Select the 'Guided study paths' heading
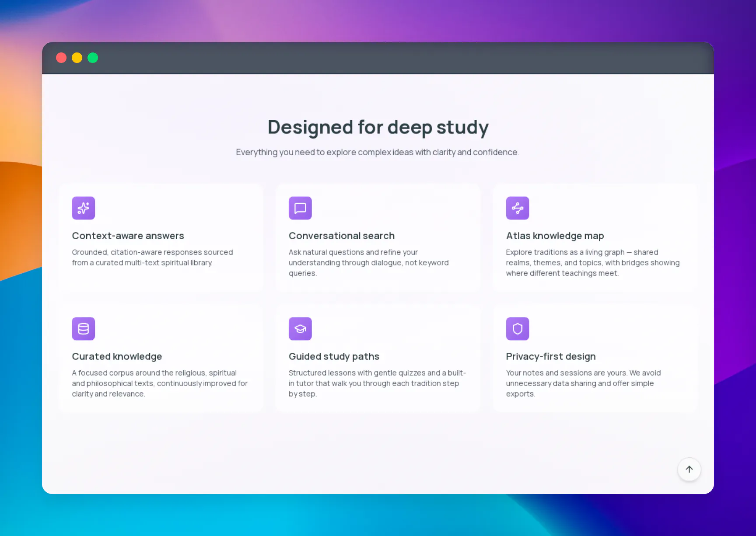This screenshot has height=536, width=756. tap(334, 356)
